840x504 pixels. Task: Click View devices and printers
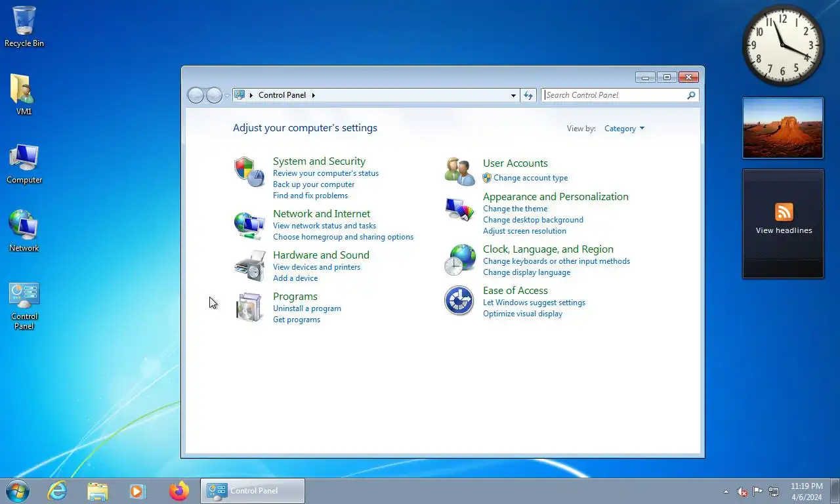(316, 267)
